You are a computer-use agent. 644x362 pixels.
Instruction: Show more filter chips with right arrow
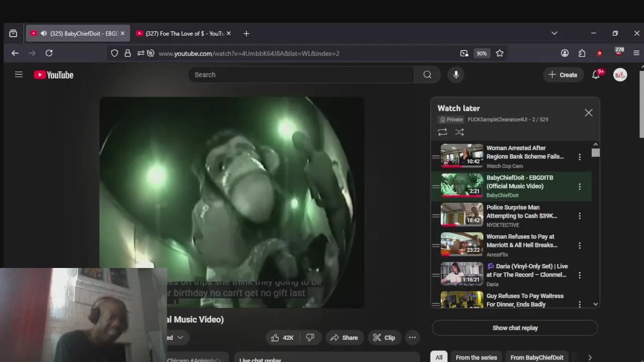(590, 357)
